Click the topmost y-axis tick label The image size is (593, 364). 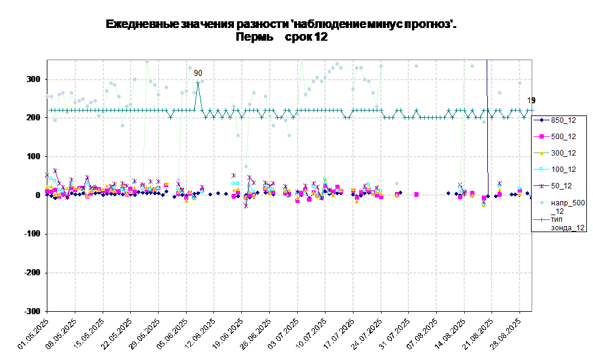[33, 80]
